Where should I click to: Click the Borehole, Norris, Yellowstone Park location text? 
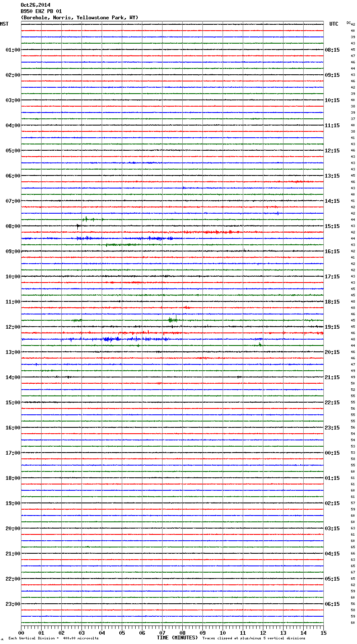(x=79, y=18)
